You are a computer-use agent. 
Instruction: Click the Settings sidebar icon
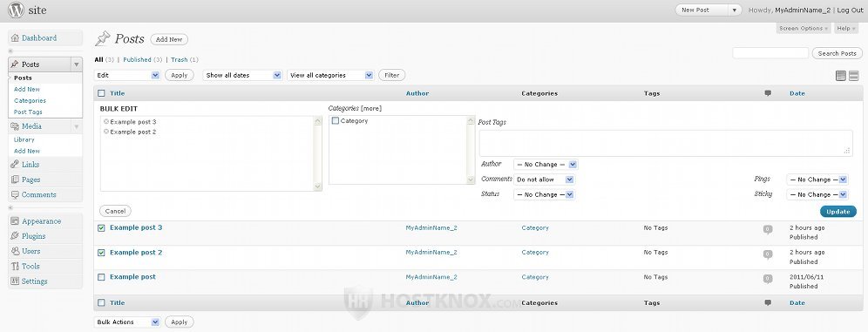[x=15, y=281]
